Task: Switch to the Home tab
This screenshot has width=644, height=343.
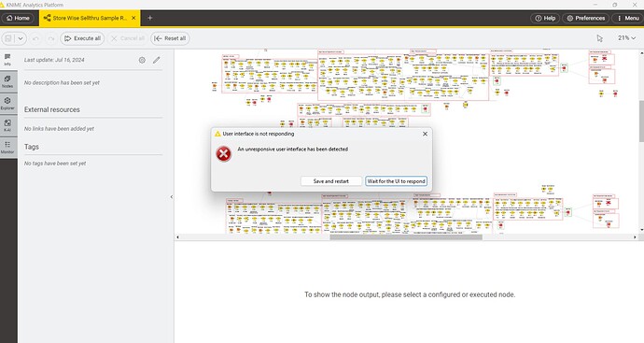Action: pyautogui.click(x=18, y=18)
